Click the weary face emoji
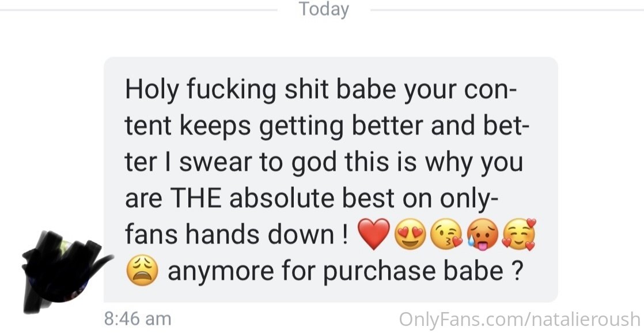This screenshot has width=644, height=334. coord(142,270)
